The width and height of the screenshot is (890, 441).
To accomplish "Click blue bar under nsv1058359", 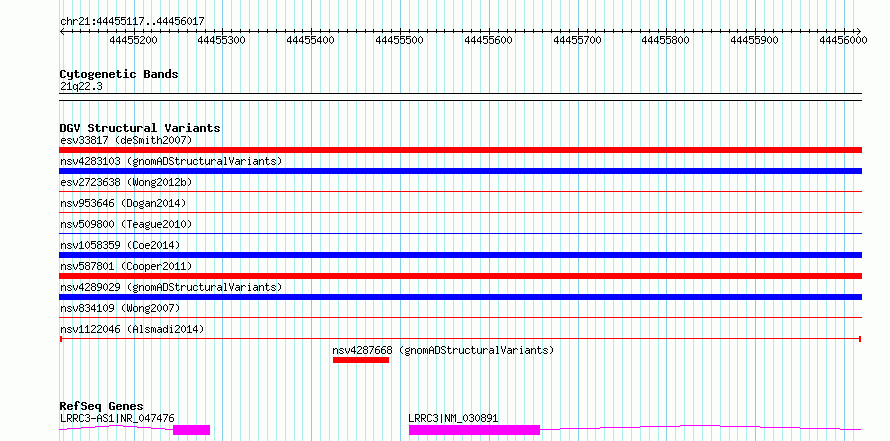I will coord(461,255).
